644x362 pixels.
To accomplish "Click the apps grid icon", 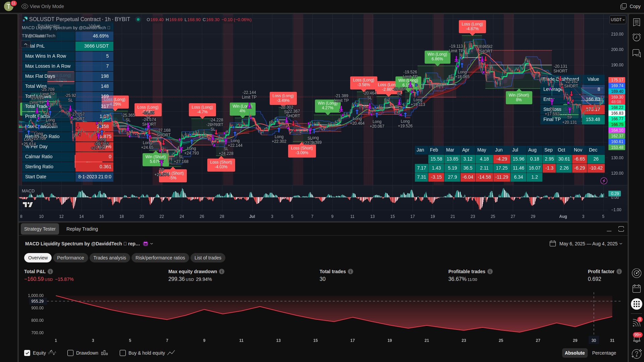I will (x=636, y=304).
